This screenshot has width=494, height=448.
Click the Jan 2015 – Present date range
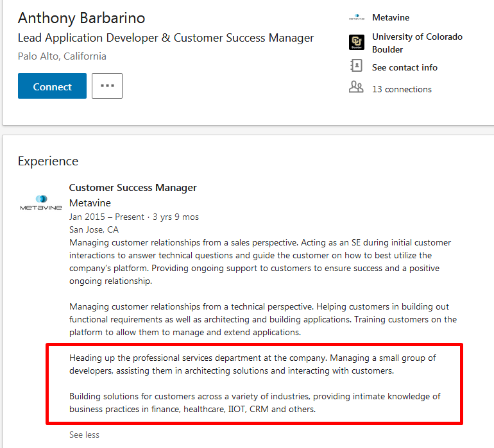point(106,217)
